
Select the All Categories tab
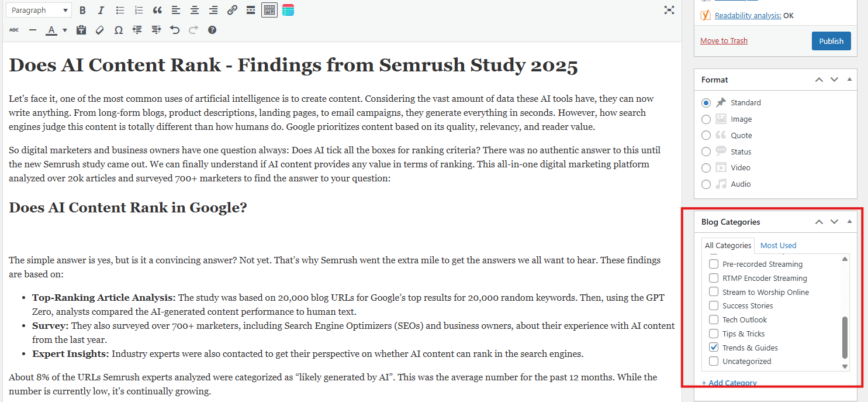coord(728,246)
